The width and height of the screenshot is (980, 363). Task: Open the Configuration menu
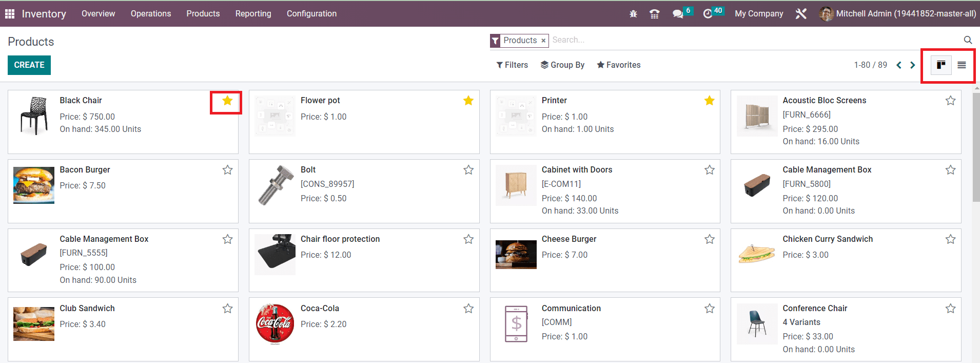point(311,14)
